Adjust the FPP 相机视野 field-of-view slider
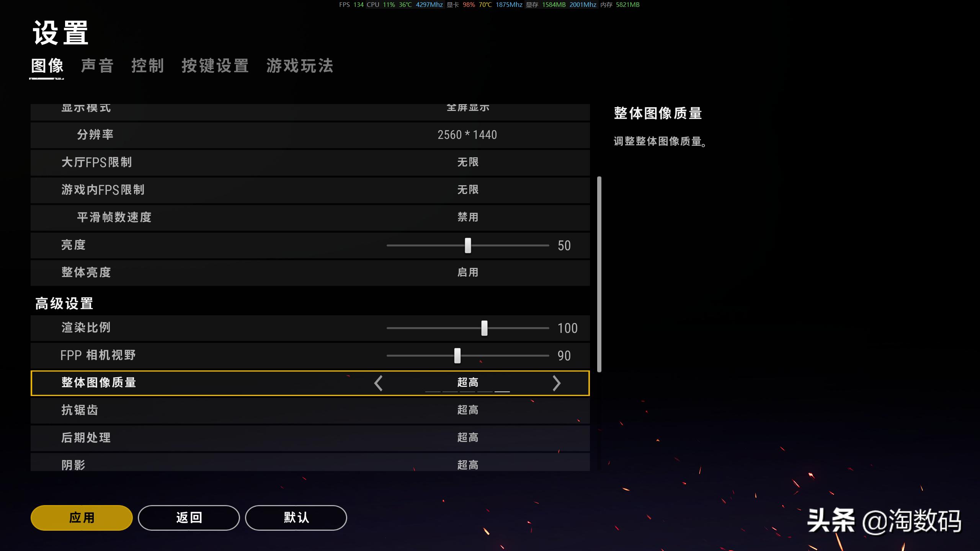 tap(457, 355)
